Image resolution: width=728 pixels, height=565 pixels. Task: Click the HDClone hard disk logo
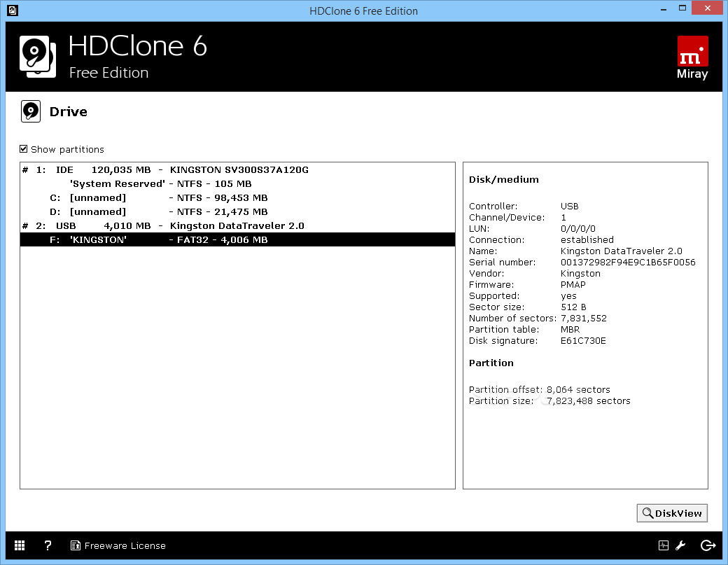pos(38,57)
